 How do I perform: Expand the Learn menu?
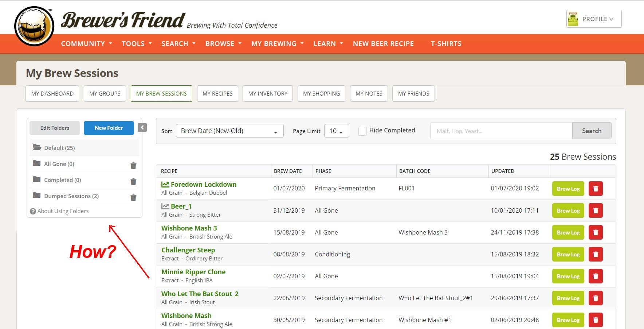pyautogui.click(x=328, y=43)
